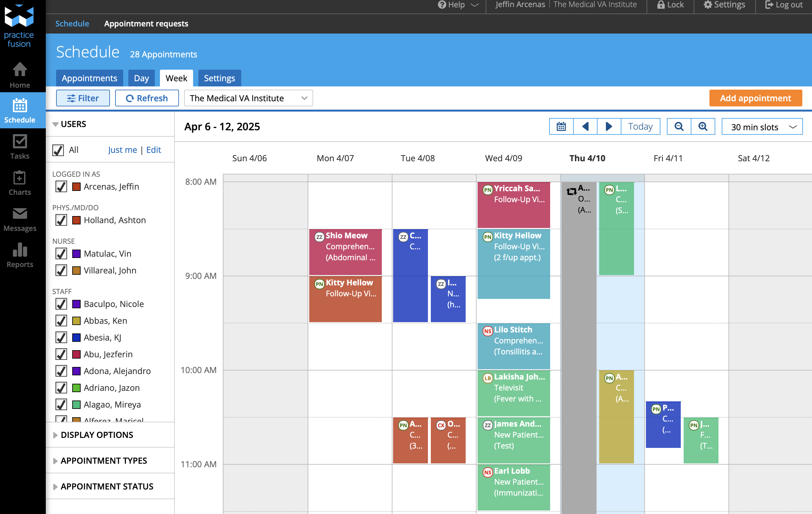Click the zoom in magnifier icon

pyautogui.click(x=703, y=126)
